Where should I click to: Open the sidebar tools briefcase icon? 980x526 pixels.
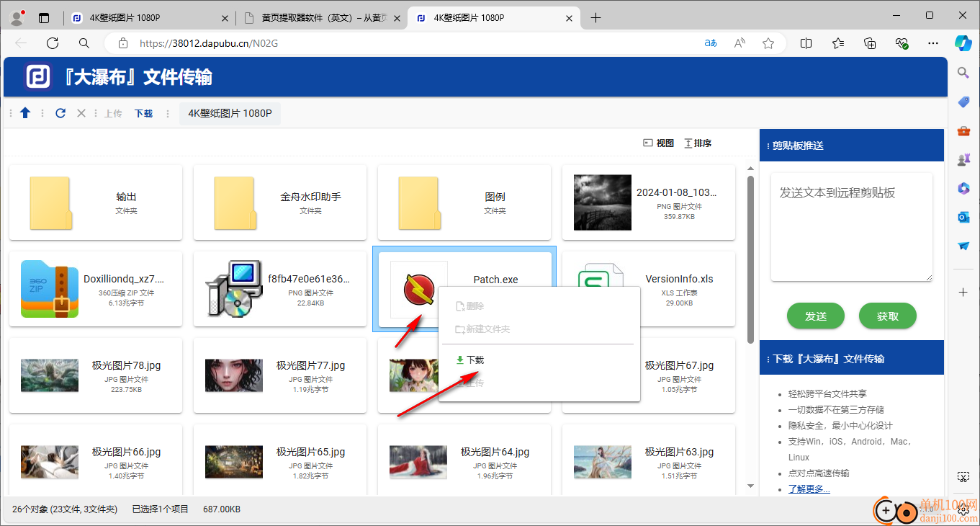(963, 130)
